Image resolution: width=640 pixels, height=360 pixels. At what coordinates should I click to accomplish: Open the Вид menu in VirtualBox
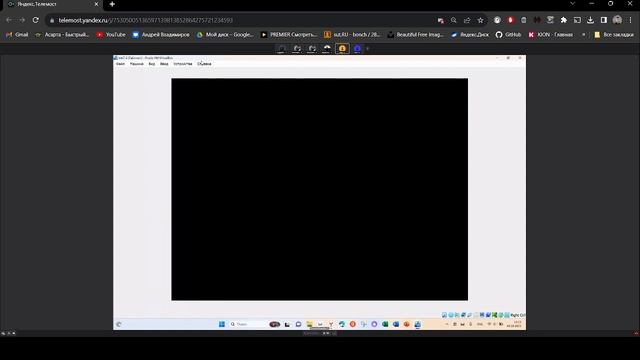point(152,64)
